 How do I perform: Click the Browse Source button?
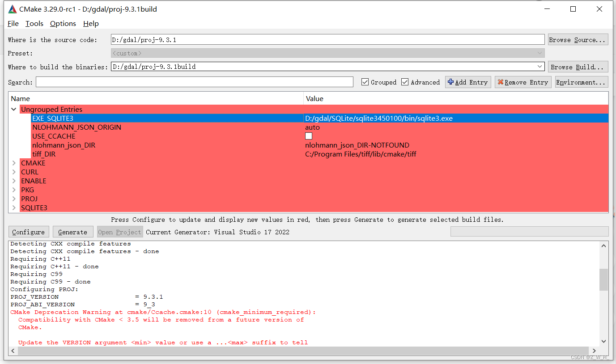578,40
